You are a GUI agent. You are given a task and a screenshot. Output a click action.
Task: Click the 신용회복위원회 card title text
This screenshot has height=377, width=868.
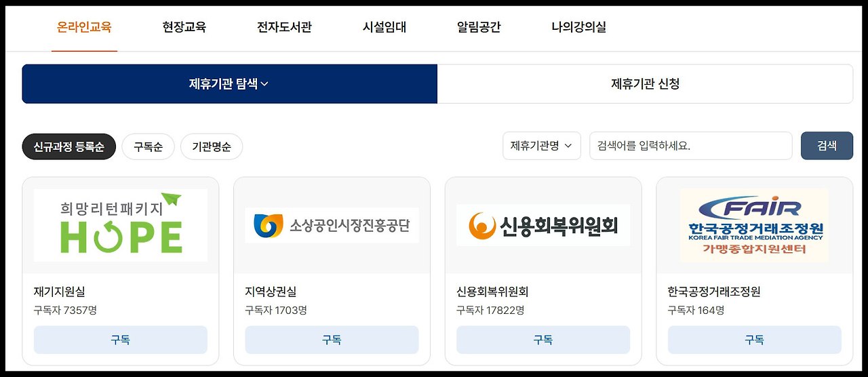click(492, 292)
